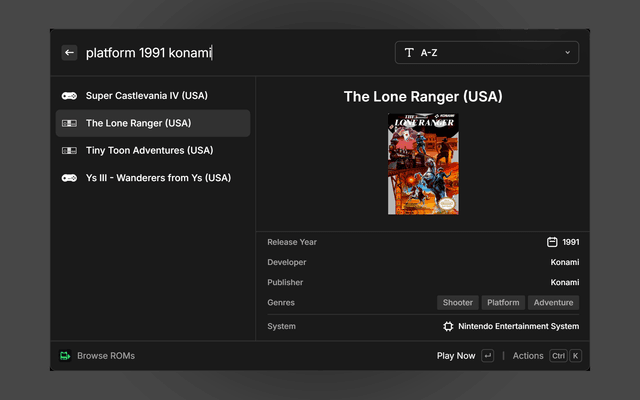
Task: Click the Shooter genre tag
Action: (x=458, y=302)
